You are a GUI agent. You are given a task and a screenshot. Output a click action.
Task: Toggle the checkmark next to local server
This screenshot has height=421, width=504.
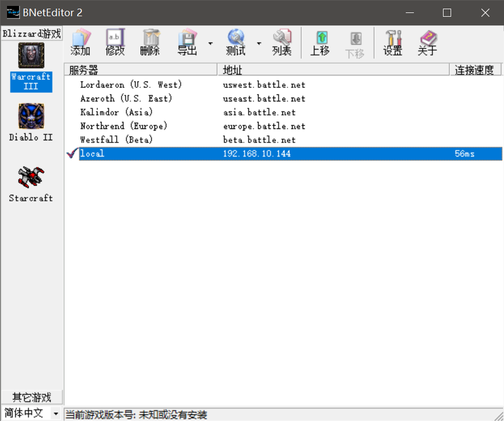pyautogui.click(x=72, y=154)
